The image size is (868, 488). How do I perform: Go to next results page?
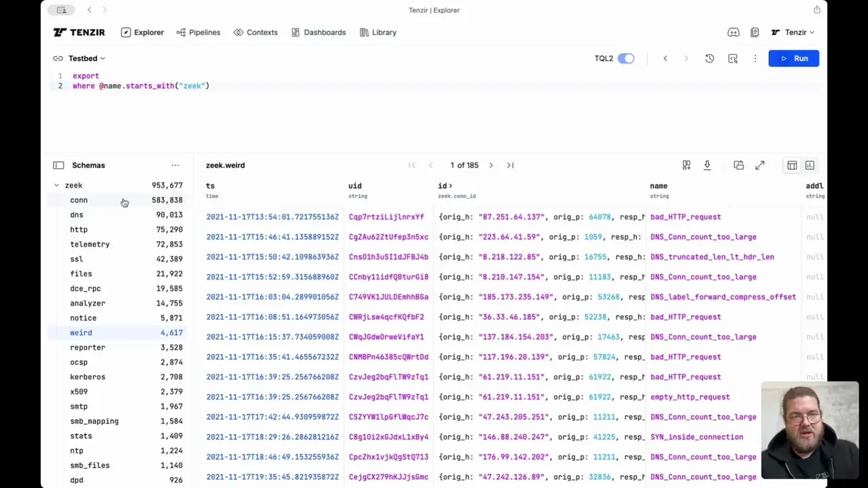491,165
